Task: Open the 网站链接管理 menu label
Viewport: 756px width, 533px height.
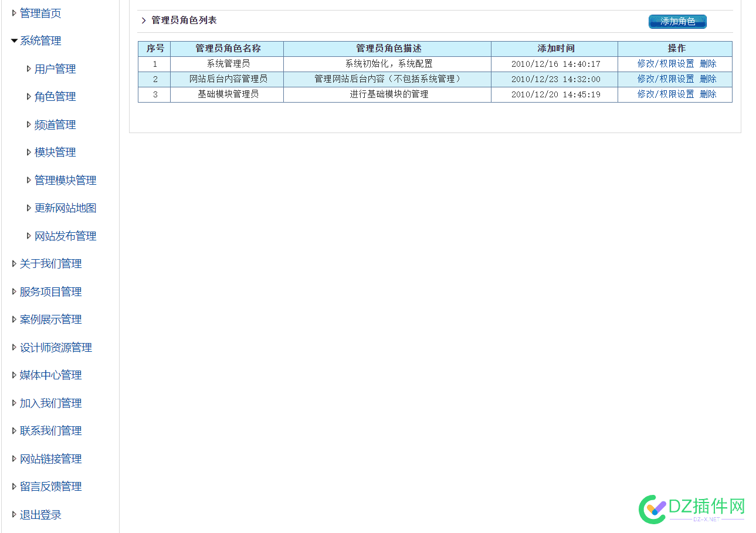Action: (x=50, y=459)
